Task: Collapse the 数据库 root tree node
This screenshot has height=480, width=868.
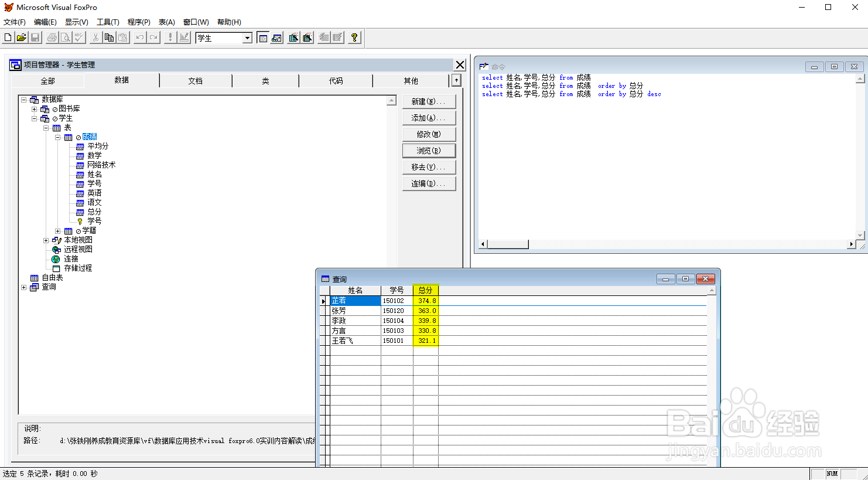Action: (24, 100)
